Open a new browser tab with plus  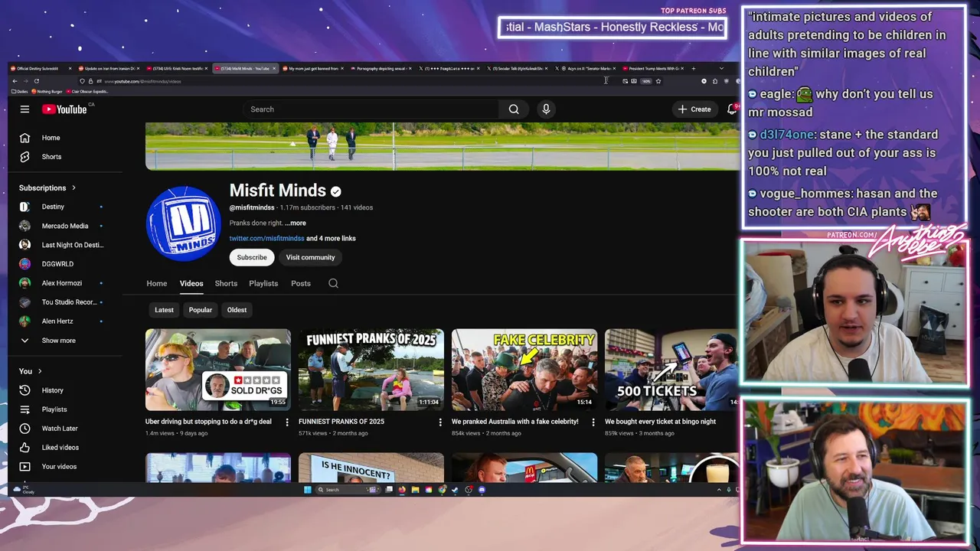pyautogui.click(x=694, y=68)
